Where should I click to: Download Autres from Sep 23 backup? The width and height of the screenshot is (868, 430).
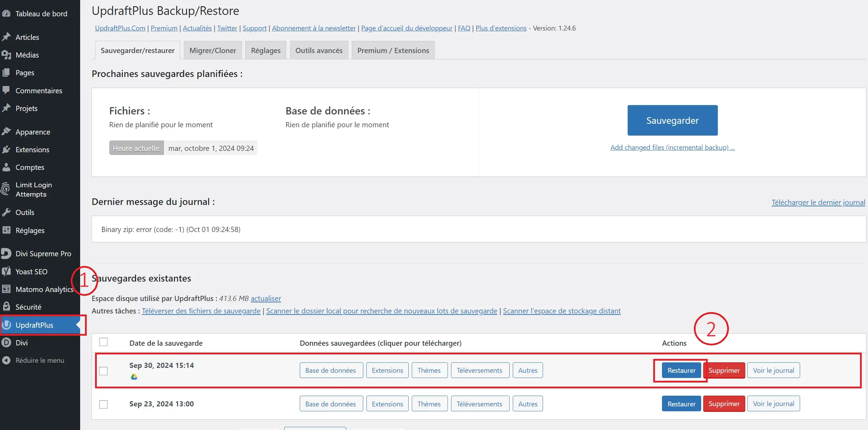point(528,404)
